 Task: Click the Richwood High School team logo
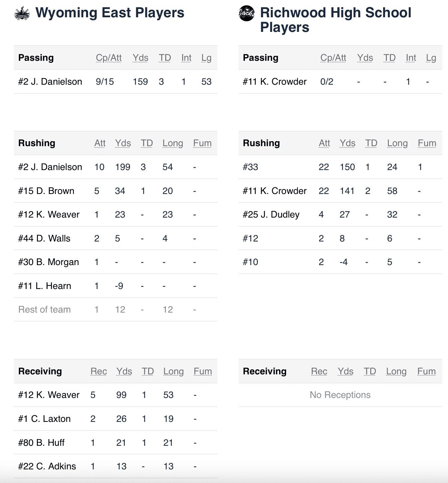click(x=247, y=14)
